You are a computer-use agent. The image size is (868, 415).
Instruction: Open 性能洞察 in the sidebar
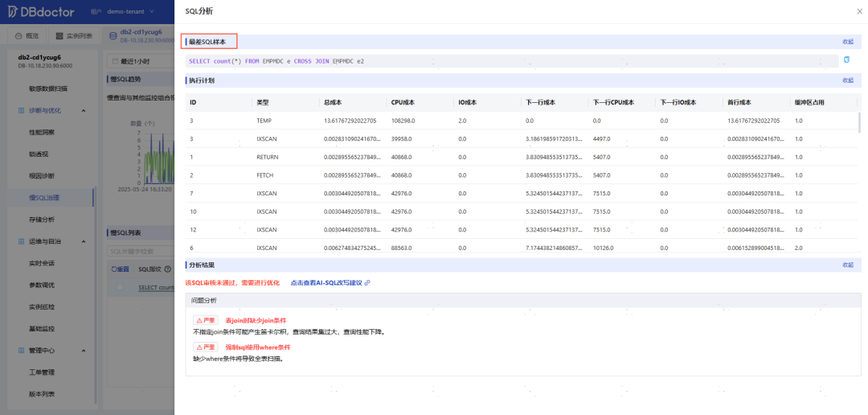pos(42,133)
